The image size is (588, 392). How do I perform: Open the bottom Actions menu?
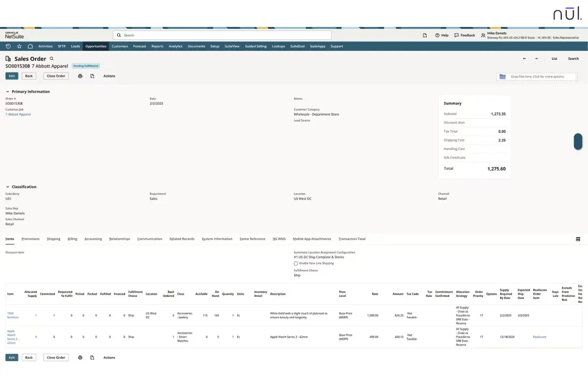click(109, 358)
